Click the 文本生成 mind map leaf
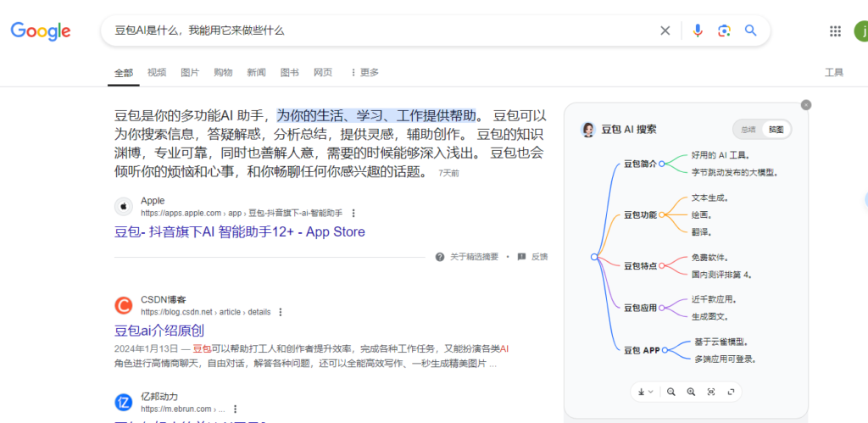This screenshot has height=423, width=868. coord(709,198)
